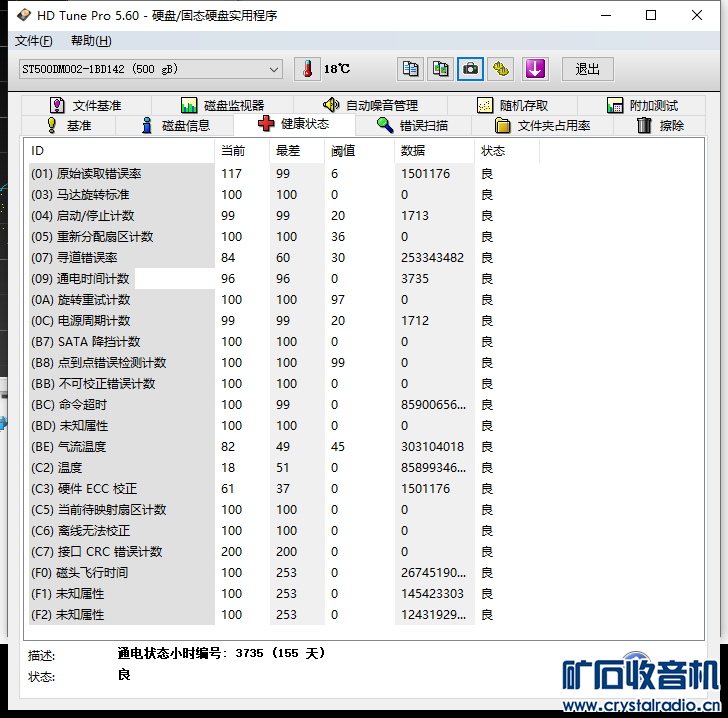Click the HD Tune Pro title bar icon
This screenshot has width=728, height=718.
tap(24, 15)
